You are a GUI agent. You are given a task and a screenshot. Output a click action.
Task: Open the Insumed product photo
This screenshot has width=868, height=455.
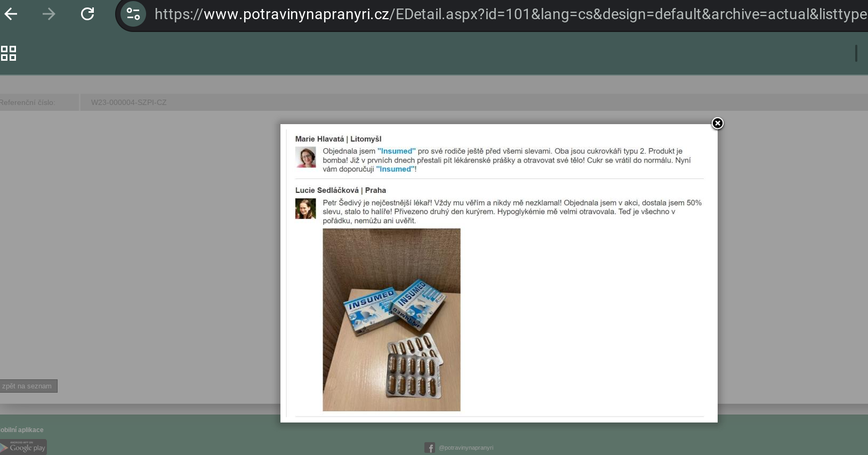391,320
